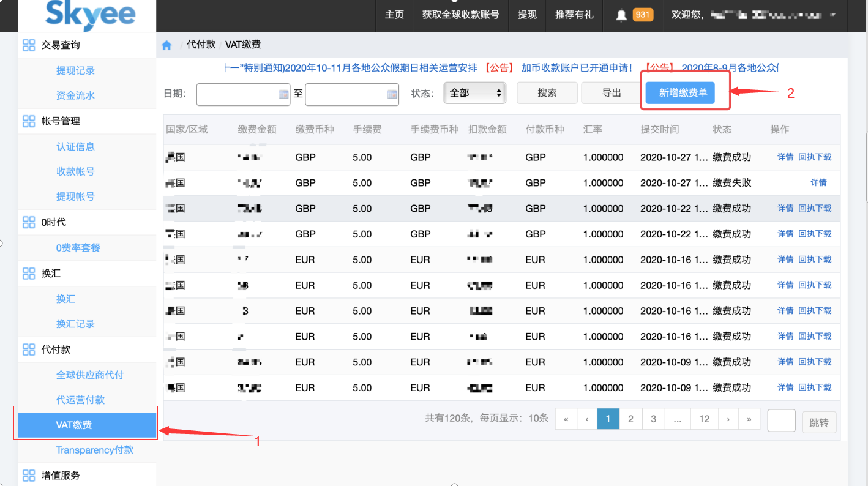Click the 加币收款账户已开通申请 announcement
Viewport: 868px width, 486px height.
click(577, 67)
